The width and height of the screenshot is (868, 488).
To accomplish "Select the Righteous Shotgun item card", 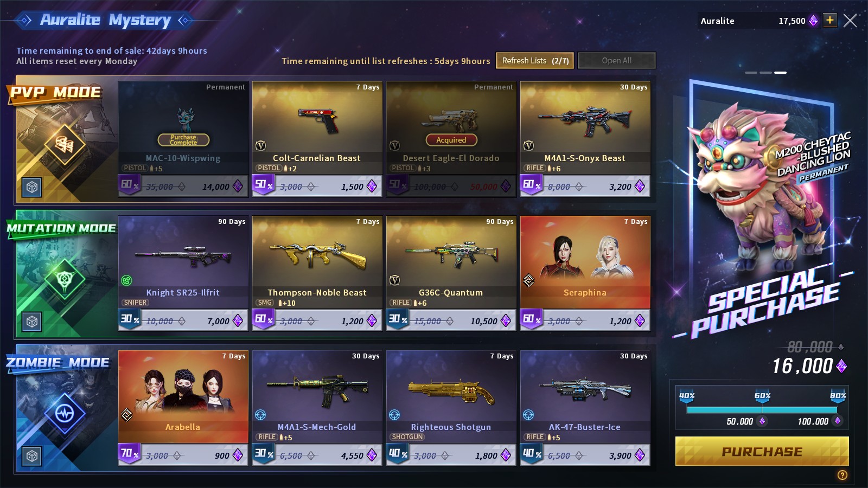I will click(x=451, y=408).
